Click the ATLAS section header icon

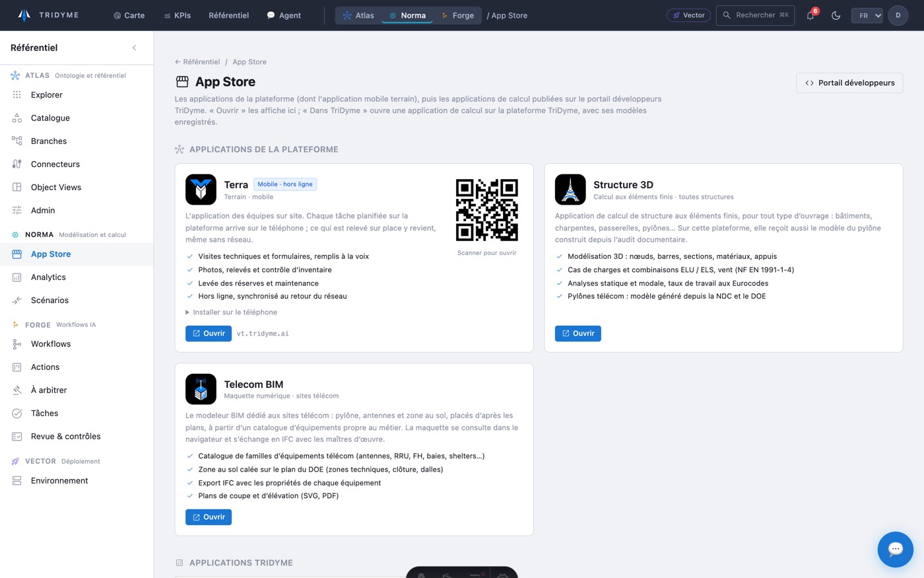[x=15, y=75]
